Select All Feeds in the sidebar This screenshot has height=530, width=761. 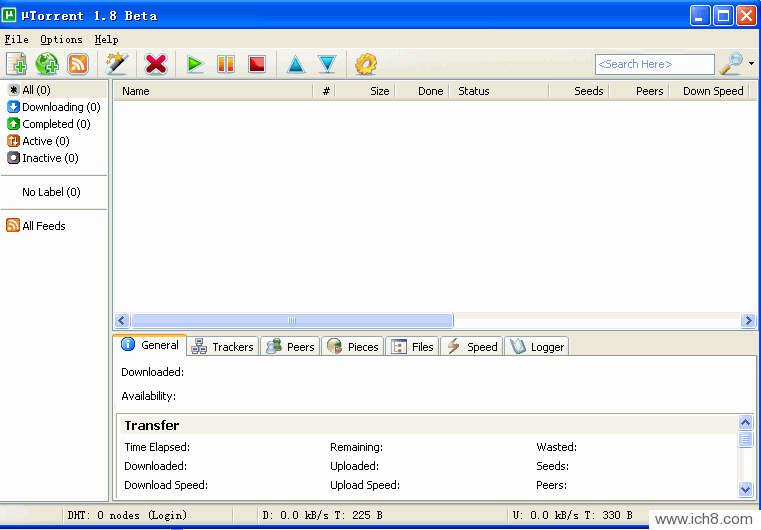pos(36,226)
